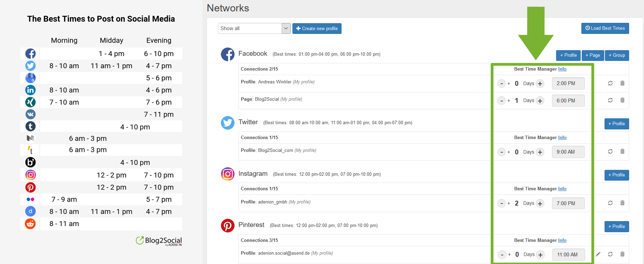
Task: Click the 7:00 PM time field
Action: (568, 203)
